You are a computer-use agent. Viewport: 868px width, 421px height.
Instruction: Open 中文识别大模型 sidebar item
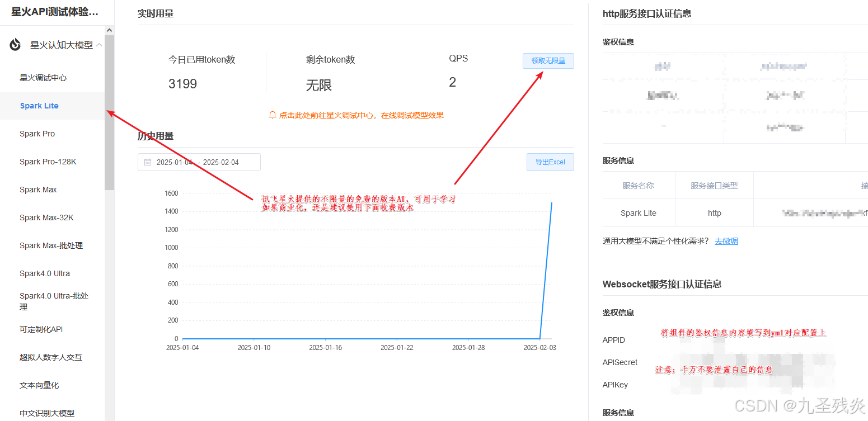[47, 413]
